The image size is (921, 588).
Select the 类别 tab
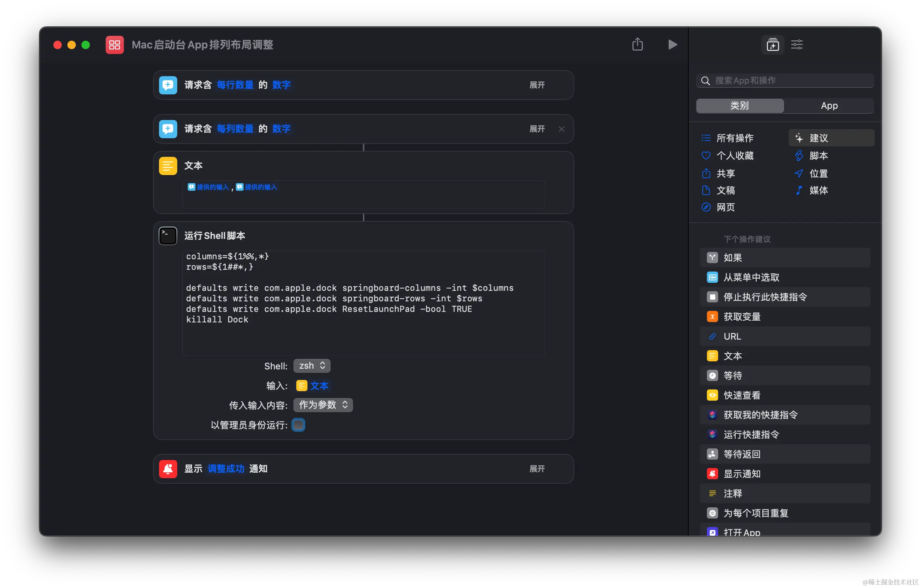click(x=739, y=106)
